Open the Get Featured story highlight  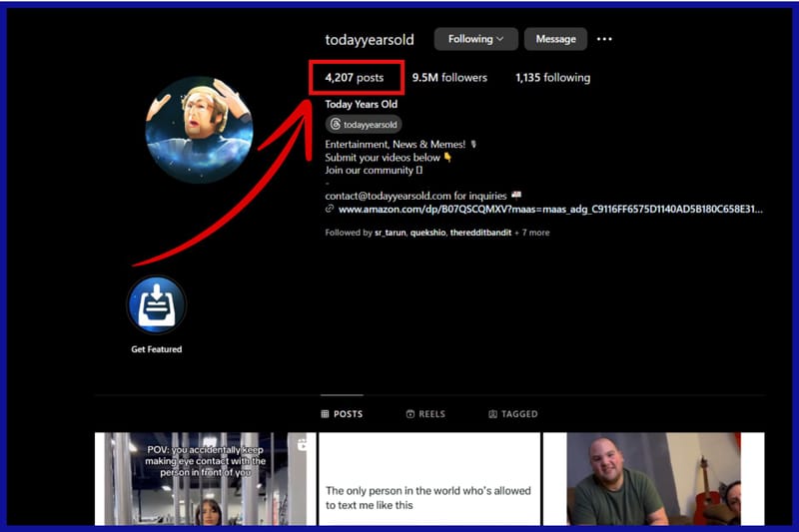pos(157,305)
